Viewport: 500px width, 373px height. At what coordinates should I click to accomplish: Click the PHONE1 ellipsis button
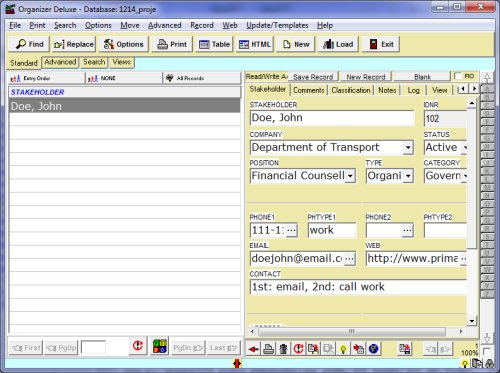click(x=291, y=230)
